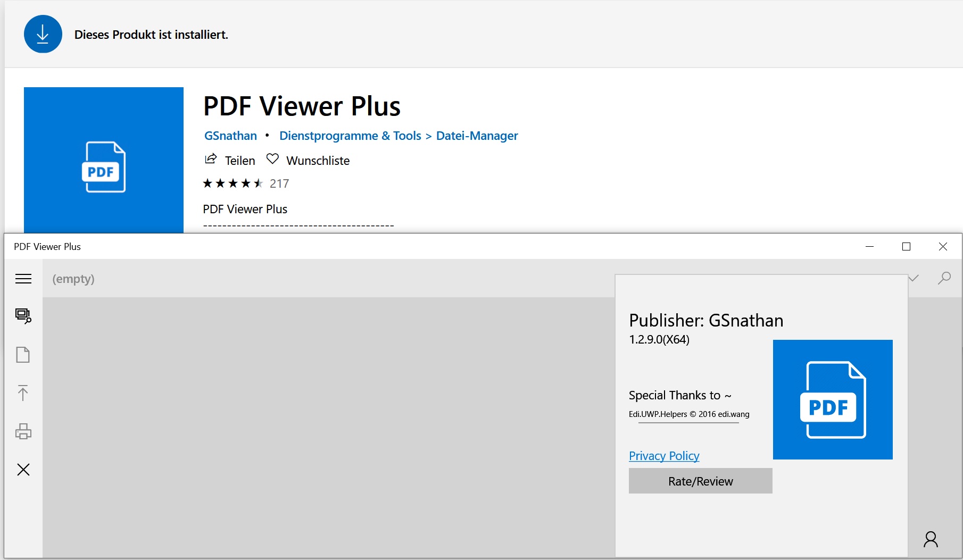Maximize the PDF Viewer Plus window
963x560 pixels.
[907, 246]
